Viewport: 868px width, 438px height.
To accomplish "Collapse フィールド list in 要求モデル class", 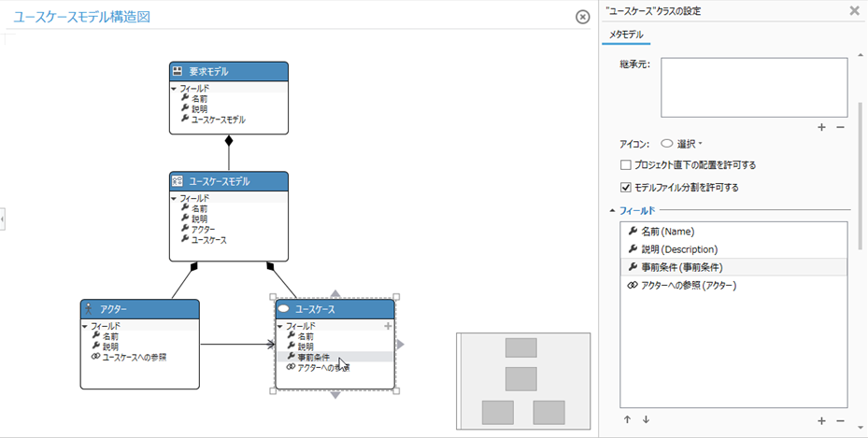I will (x=175, y=89).
